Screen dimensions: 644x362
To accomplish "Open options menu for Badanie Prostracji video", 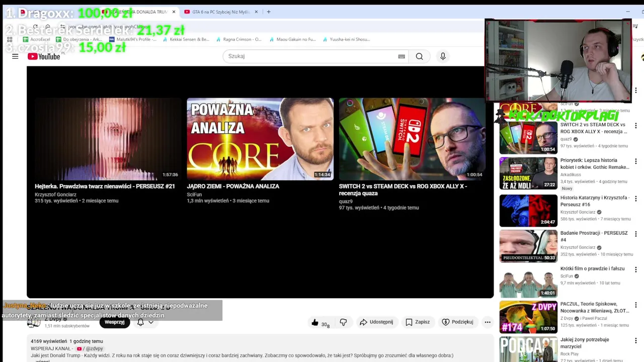I will point(635,234).
